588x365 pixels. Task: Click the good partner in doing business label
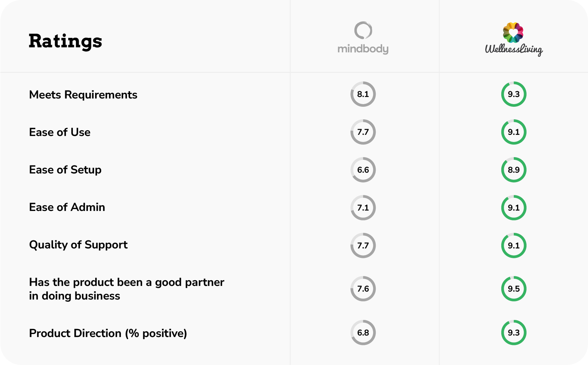coord(126,289)
